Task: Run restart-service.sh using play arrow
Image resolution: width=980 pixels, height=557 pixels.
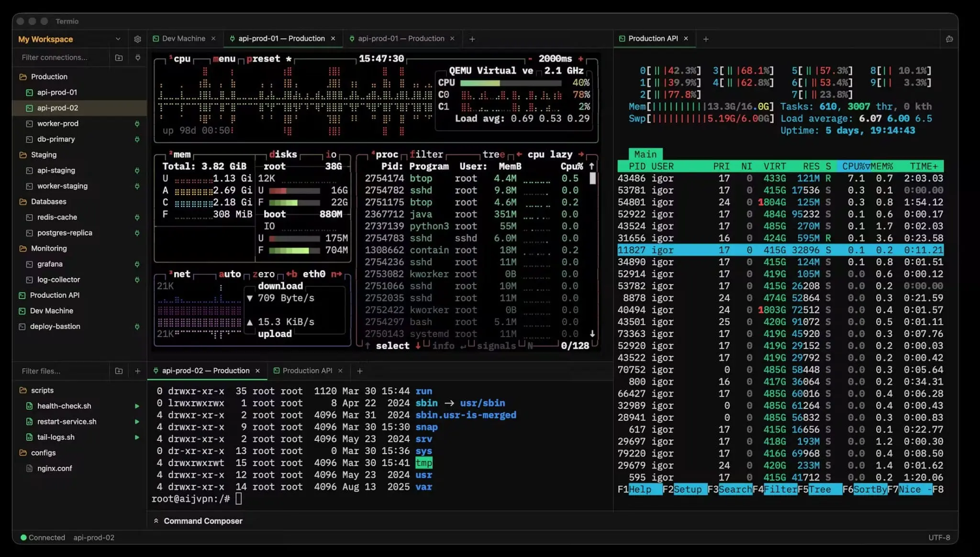Action: 137,422
